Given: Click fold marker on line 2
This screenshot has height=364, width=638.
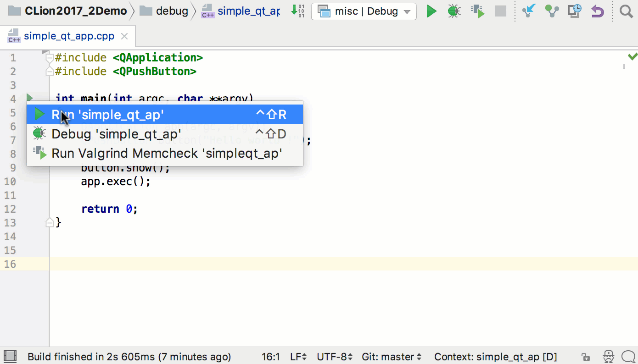Looking at the screenshot, I should 50,72.
